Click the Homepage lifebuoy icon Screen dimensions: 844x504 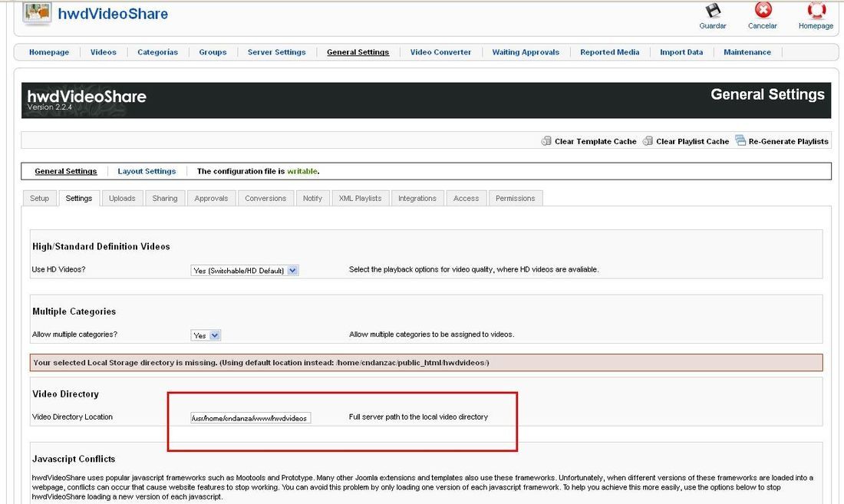pyautogui.click(x=816, y=10)
